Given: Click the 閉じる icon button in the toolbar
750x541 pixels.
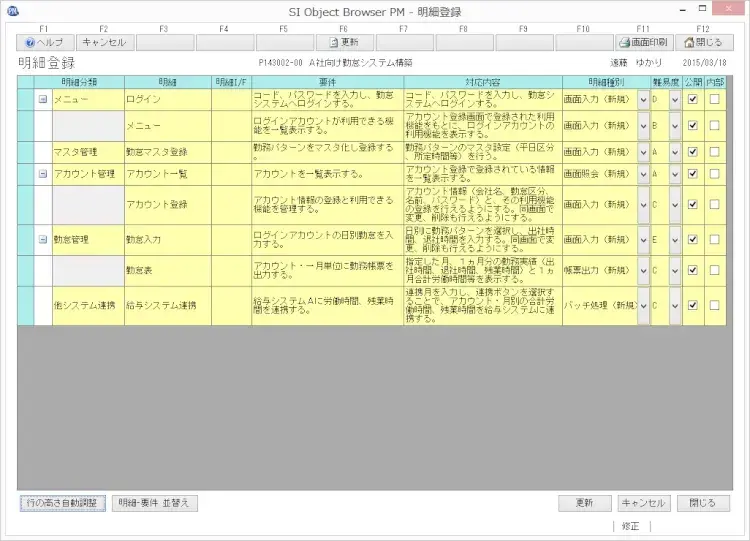Looking at the screenshot, I should tap(701, 43).
